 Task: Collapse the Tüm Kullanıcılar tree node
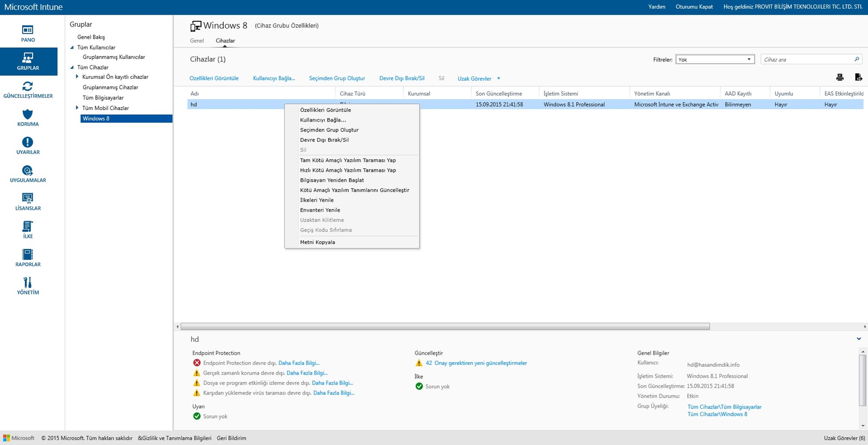click(x=72, y=47)
